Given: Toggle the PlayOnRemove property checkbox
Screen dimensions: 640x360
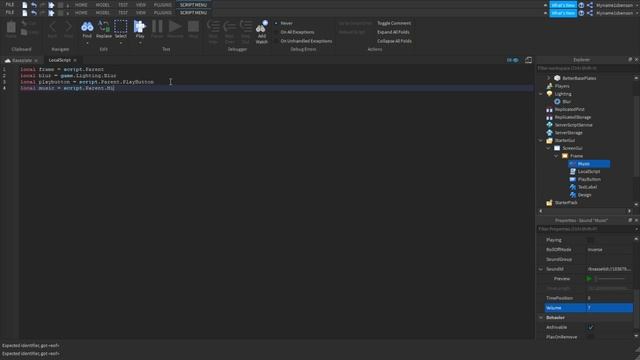Looking at the screenshot, I should click(x=591, y=337).
